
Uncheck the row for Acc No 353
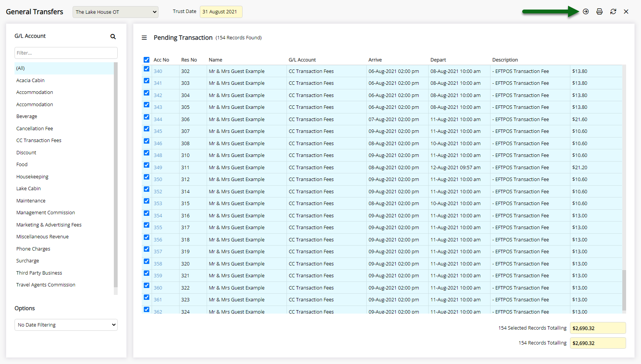146,201
